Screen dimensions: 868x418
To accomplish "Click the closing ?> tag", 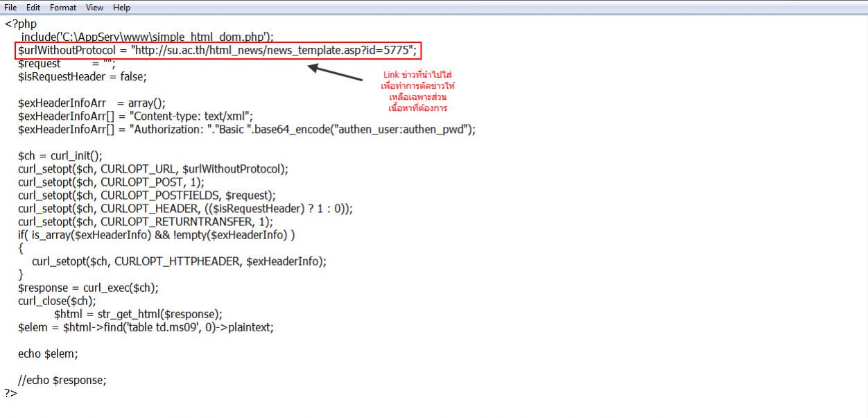I will (10, 393).
